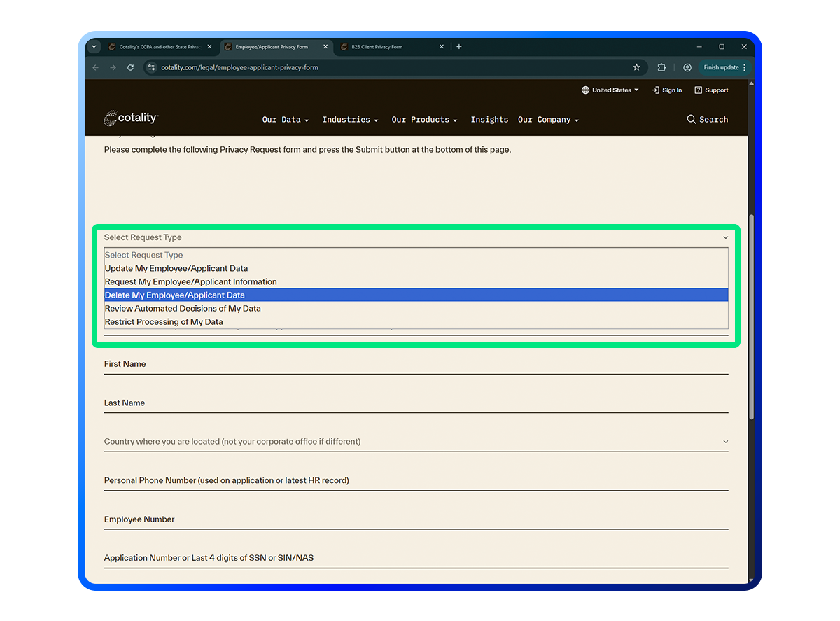The width and height of the screenshot is (840, 621).
Task: Click the globe icon beside United States
Action: coord(585,90)
